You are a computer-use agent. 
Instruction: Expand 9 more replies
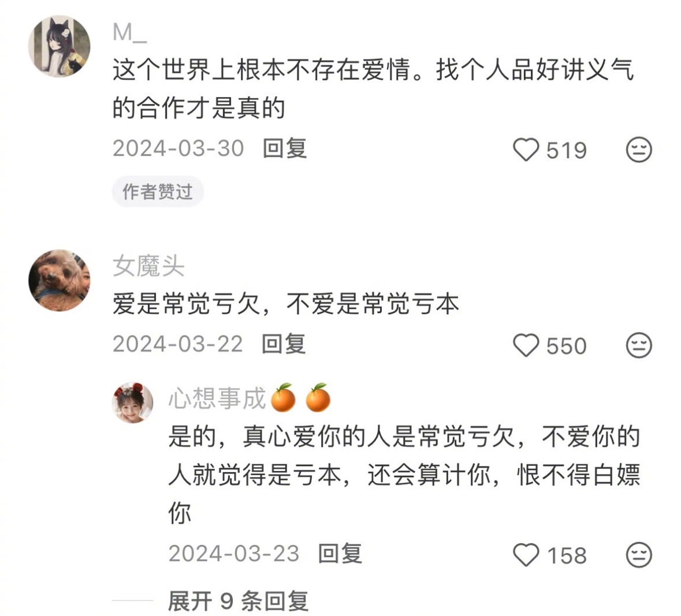[x=238, y=601]
